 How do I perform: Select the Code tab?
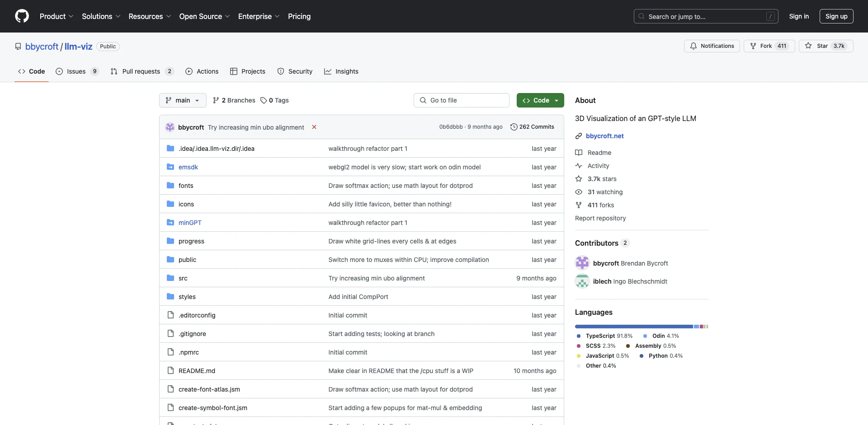click(32, 71)
